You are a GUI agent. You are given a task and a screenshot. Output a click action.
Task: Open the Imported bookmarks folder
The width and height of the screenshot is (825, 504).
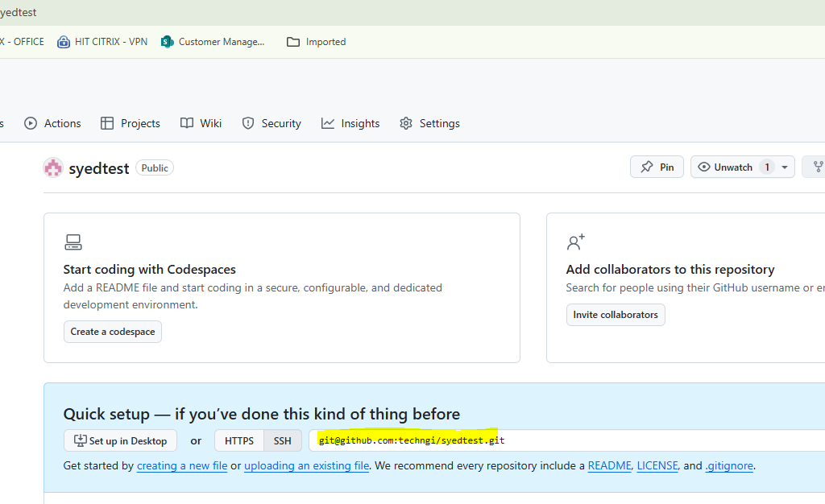tap(316, 42)
